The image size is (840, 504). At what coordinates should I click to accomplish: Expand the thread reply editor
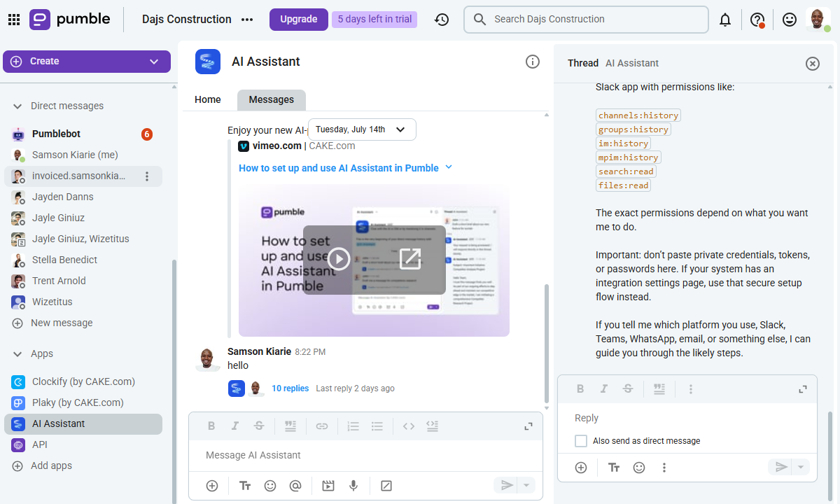pos(803,389)
